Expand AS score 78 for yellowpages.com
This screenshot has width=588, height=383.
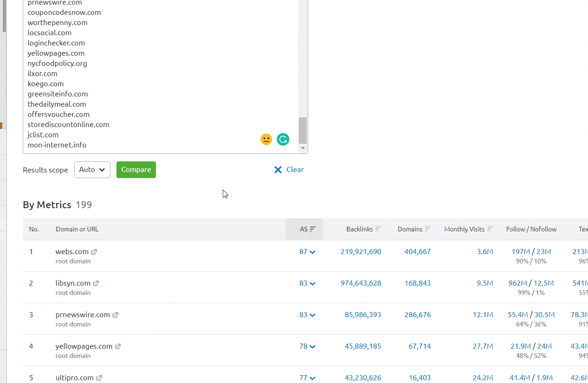pos(307,346)
